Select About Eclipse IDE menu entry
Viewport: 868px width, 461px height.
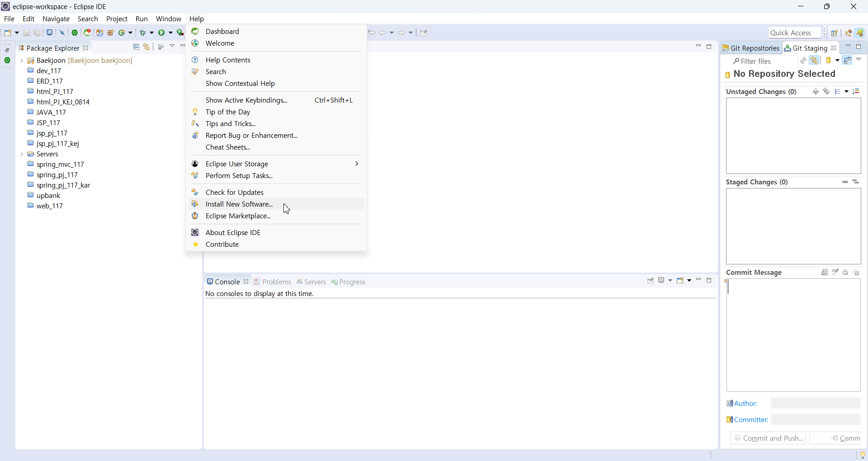(276, 233)
